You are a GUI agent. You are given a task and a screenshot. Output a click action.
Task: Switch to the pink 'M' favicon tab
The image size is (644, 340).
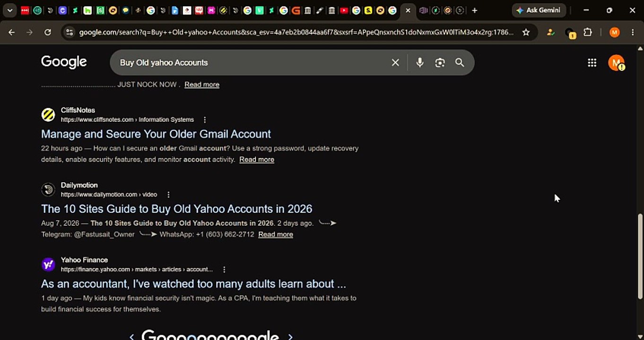click(x=211, y=10)
